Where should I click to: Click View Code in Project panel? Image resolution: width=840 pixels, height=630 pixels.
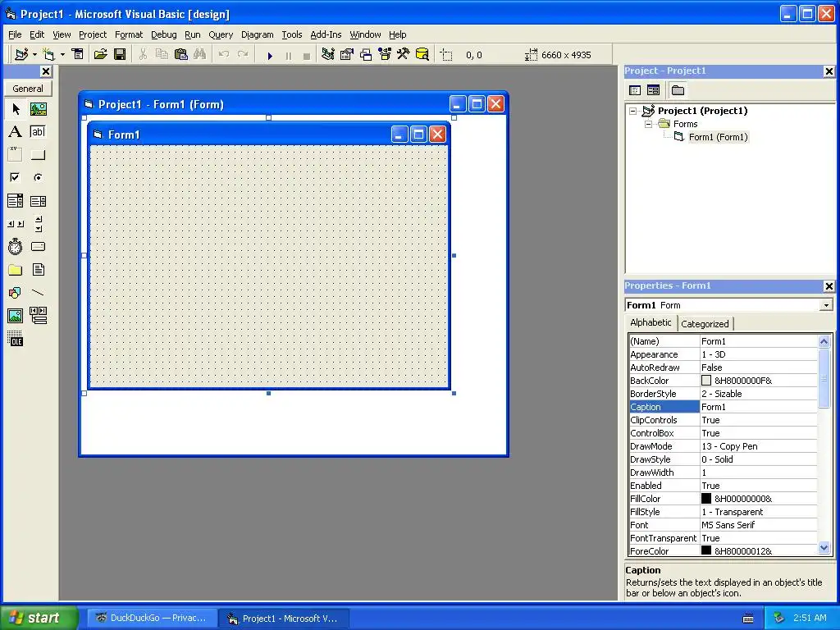point(635,90)
